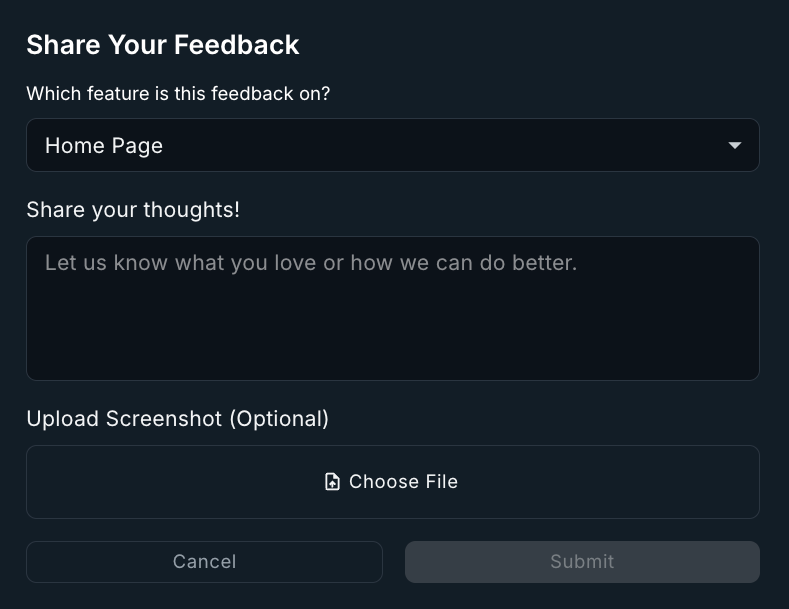
Task: Click the dropdown caret arrow
Action: click(x=735, y=146)
